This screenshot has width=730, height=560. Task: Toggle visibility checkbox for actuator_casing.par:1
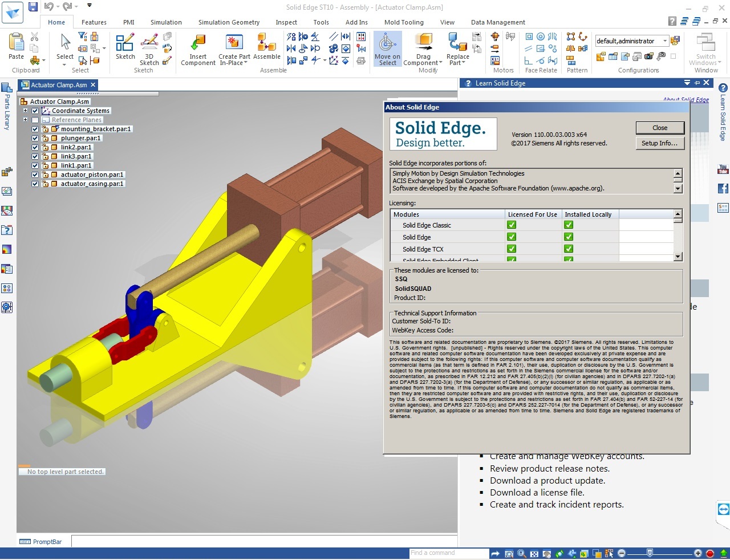tap(35, 184)
